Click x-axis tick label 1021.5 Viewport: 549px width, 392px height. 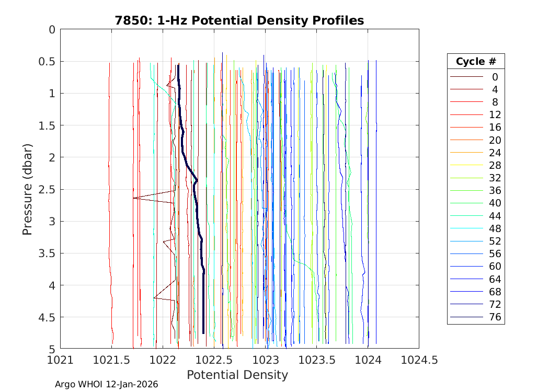tap(111, 360)
